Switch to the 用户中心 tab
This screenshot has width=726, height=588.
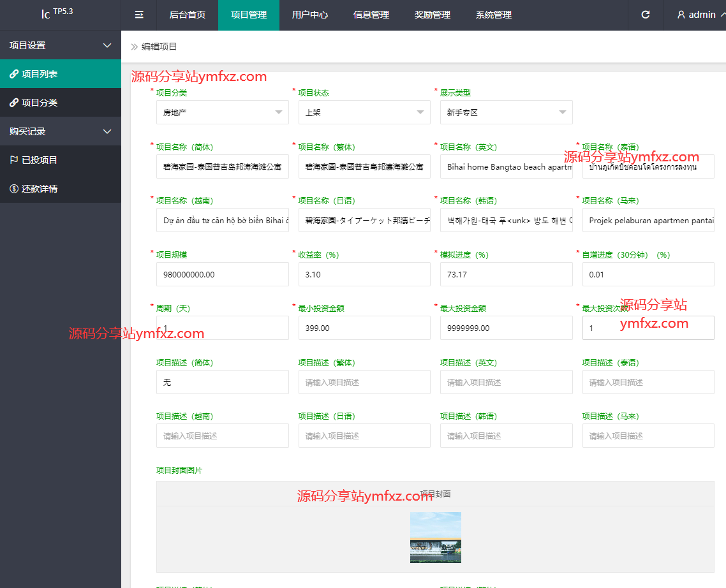pos(310,15)
